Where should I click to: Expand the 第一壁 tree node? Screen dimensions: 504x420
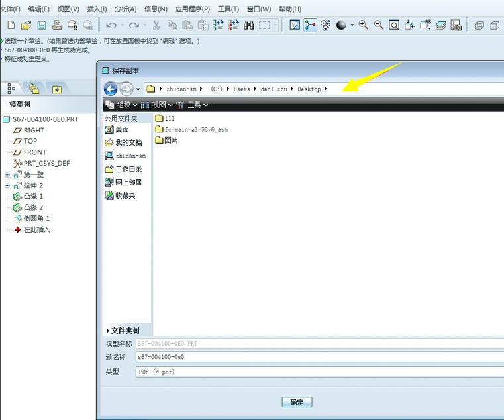[7, 175]
